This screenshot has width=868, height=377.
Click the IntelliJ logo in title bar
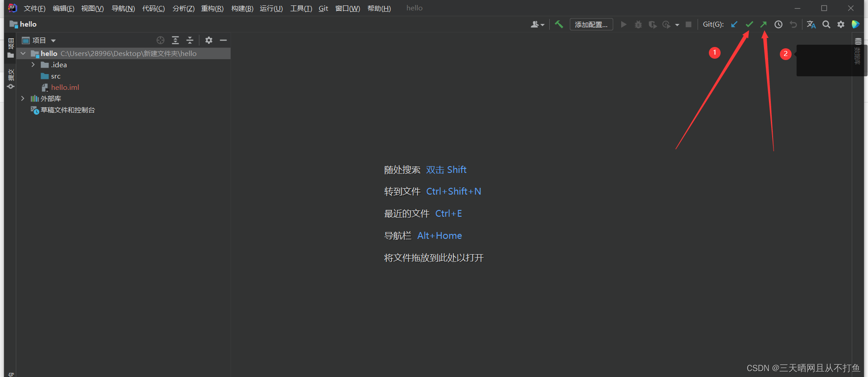click(13, 8)
